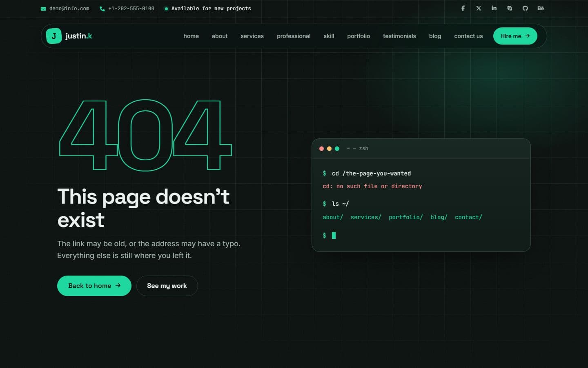Click services/ in terminal listing
This screenshot has height=368, width=588.
pyautogui.click(x=366, y=217)
